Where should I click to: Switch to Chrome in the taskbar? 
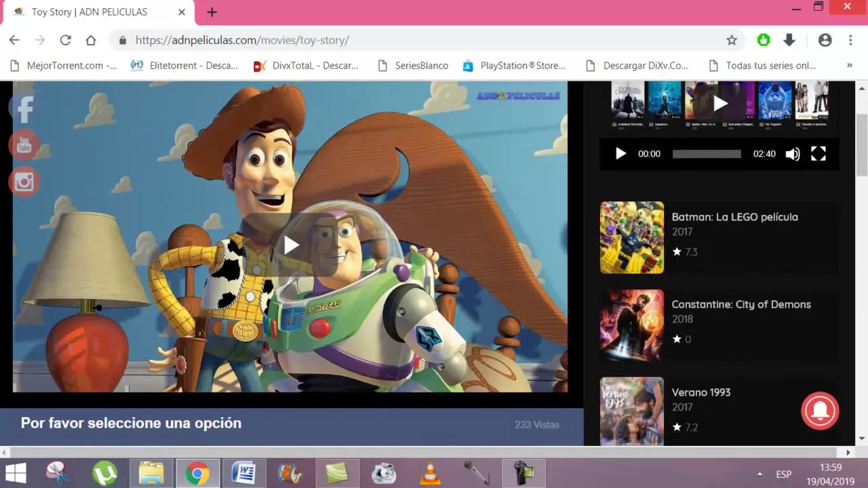(197, 473)
